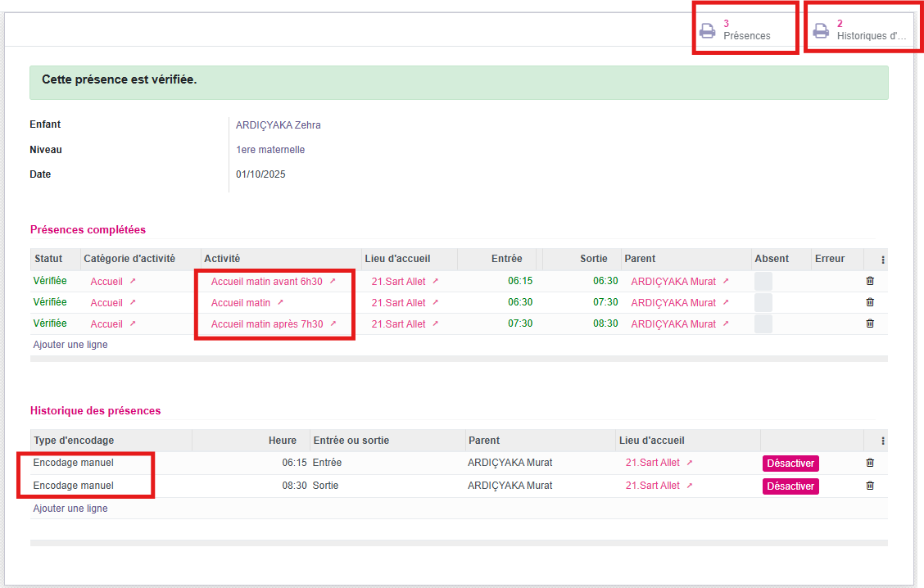Delete the 06:15 Entrée history line
This screenshot has height=588, width=924.
coord(870,463)
